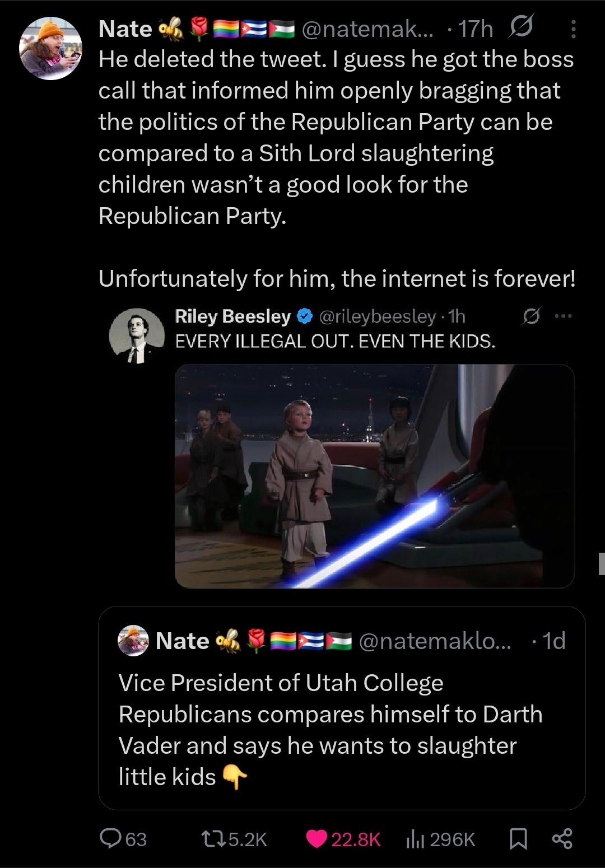This screenshot has height=868, width=605.
Task: View analytics for the 296K views
Action: (x=415, y=838)
